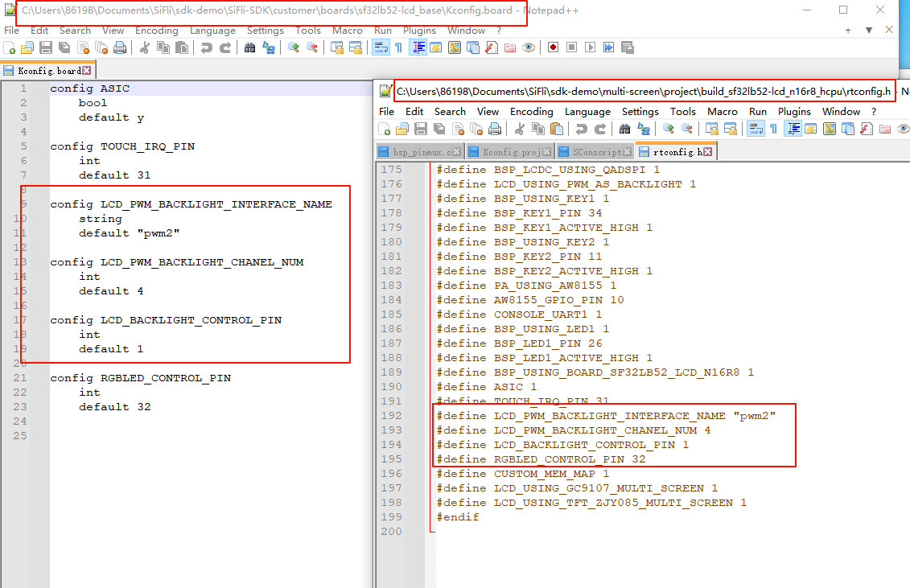Image resolution: width=910 pixels, height=588 pixels.
Task: Toggle indent guide in rtconfig.h window toolbar
Action: click(x=793, y=129)
